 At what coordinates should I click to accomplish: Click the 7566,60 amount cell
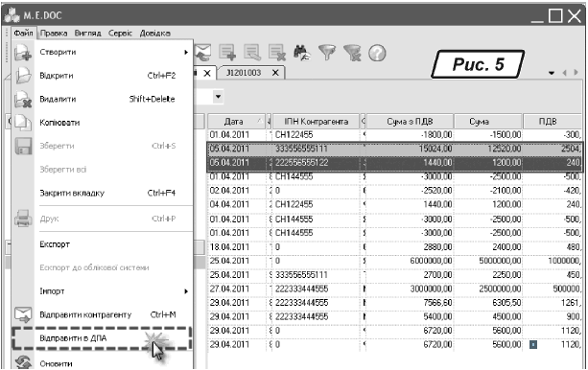(410, 303)
